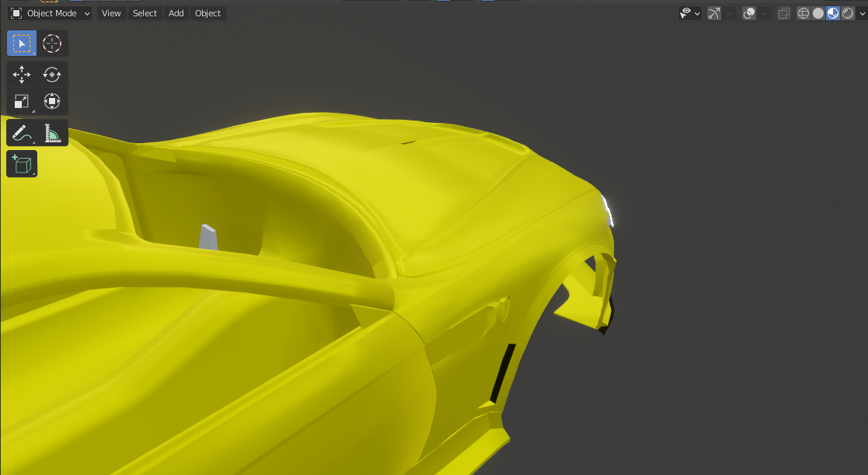Expand viewport shading options dropdown
The image size is (868, 475).
pos(861,13)
